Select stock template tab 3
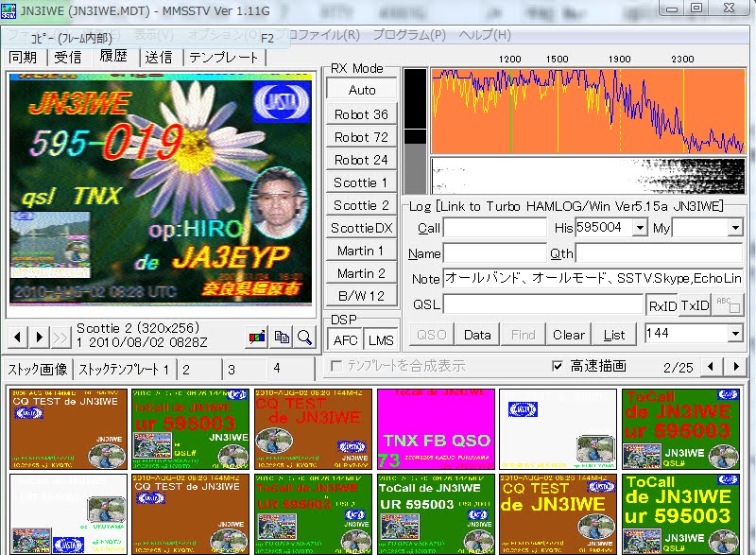The width and height of the screenshot is (756, 555). [x=244, y=370]
